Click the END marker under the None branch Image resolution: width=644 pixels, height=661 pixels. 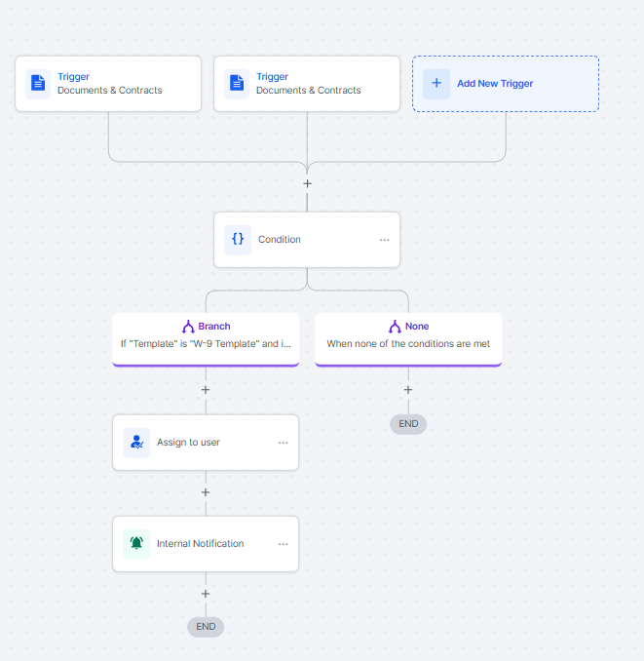[x=408, y=424]
